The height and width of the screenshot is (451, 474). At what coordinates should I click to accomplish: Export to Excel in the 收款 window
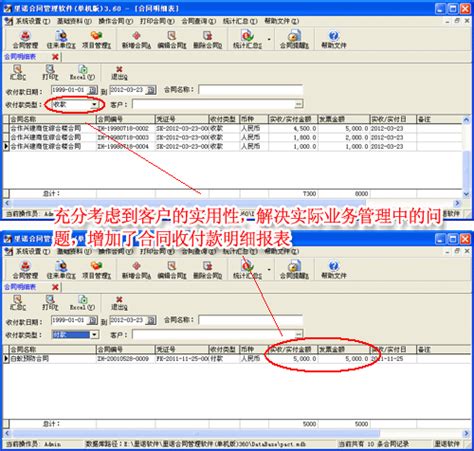point(82,72)
